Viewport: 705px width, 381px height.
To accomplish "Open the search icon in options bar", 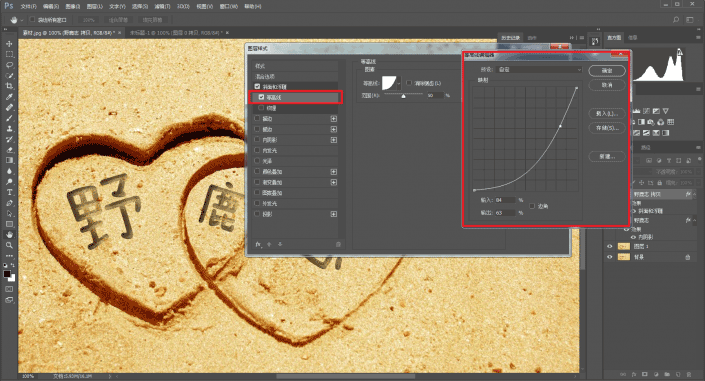I will (x=676, y=20).
